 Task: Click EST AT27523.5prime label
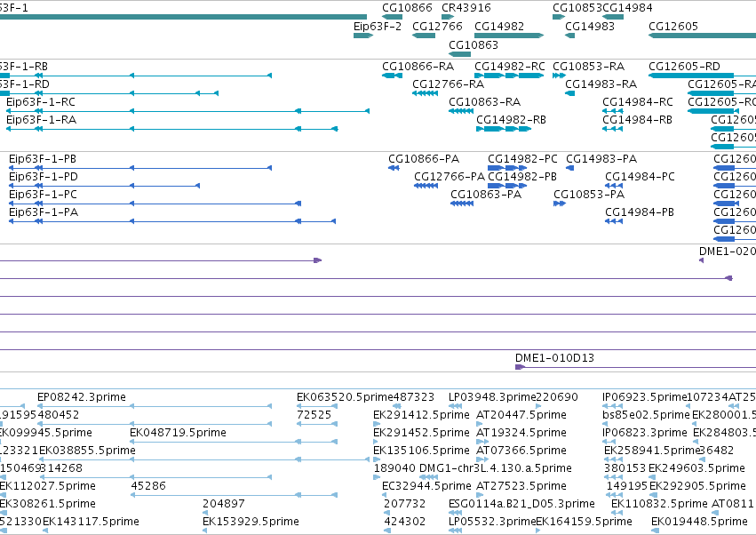point(521,486)
